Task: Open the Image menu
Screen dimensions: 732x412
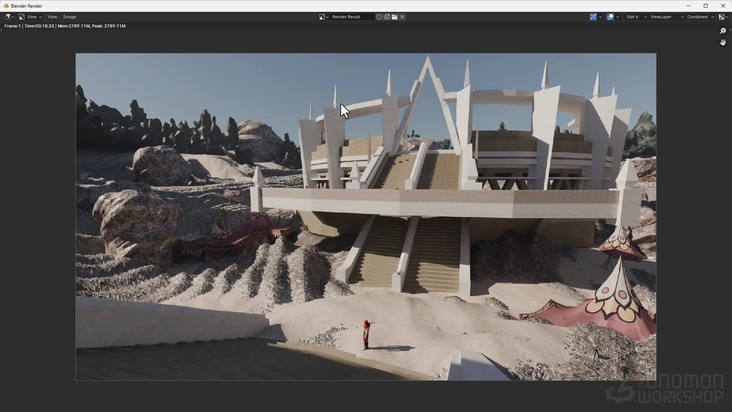Action: [69, 17]
